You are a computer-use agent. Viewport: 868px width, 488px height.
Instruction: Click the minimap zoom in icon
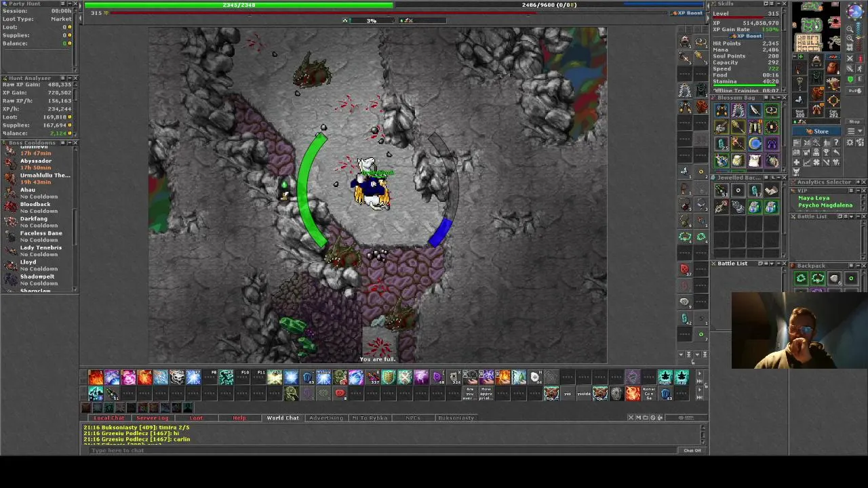pyautogui.click(x=850, y=38)
